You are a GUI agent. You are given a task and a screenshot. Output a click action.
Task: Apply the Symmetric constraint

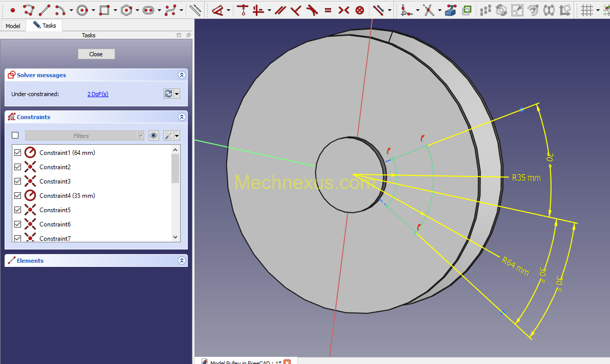click(344, 10)
